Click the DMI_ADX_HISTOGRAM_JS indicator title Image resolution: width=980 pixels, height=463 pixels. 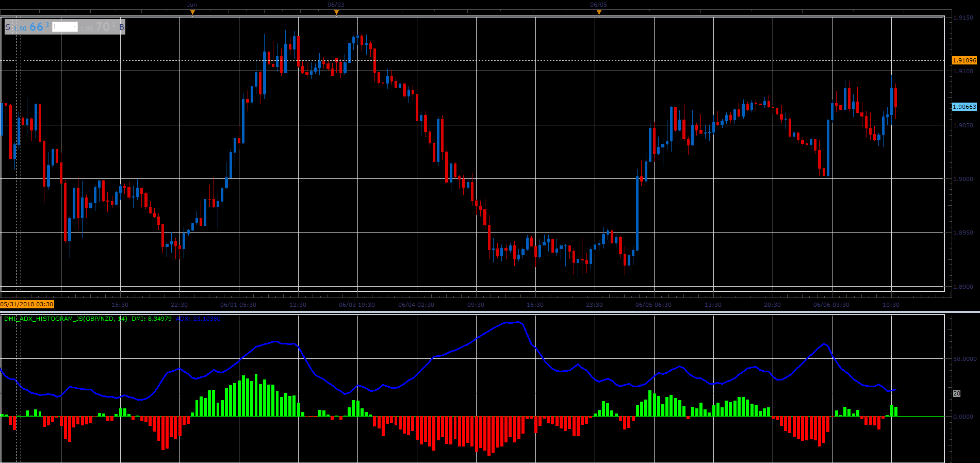point(66,319)
